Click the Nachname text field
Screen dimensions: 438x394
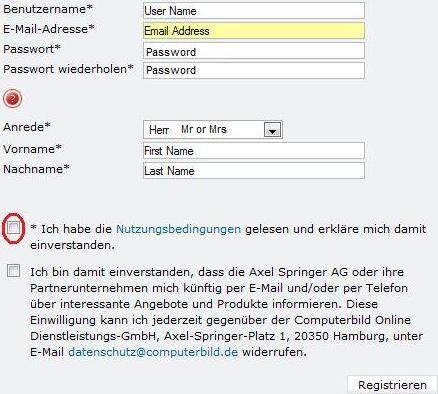tap(254, 171)
